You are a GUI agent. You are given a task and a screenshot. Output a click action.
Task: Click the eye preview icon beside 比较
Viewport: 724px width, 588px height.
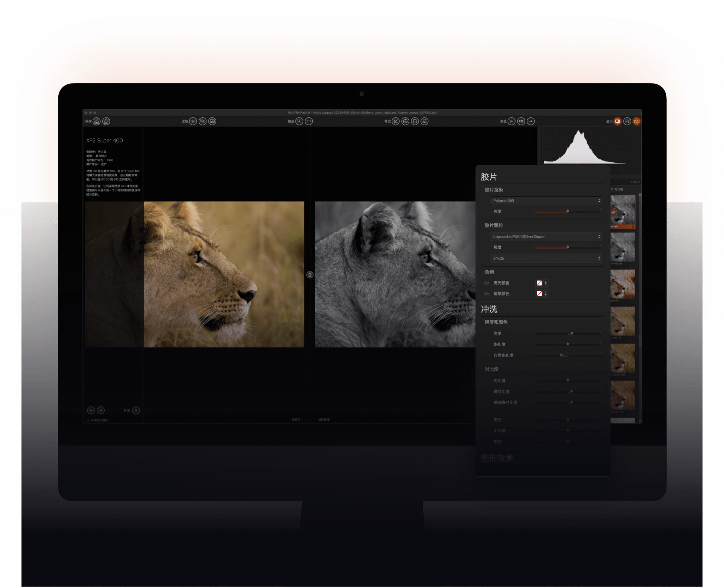(x=193, y=122)
